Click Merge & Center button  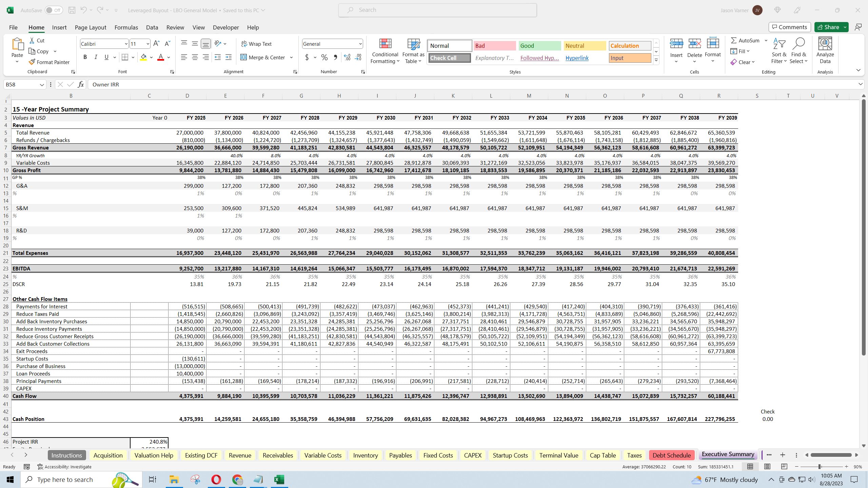click(x=263, y=57)
